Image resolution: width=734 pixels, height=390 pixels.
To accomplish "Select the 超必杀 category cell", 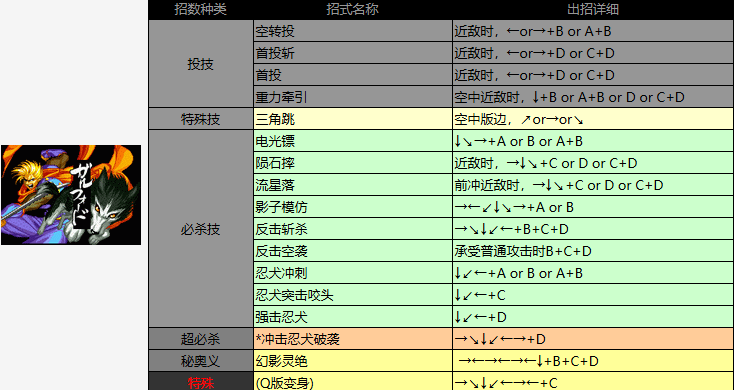I will pyautogui.click(x=201, y=339).
